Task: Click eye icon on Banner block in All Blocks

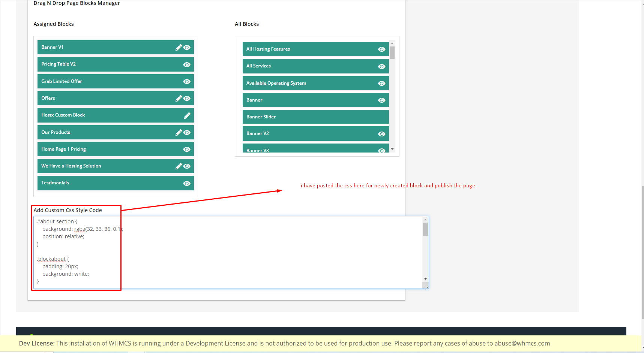Action: pos(382,100)
